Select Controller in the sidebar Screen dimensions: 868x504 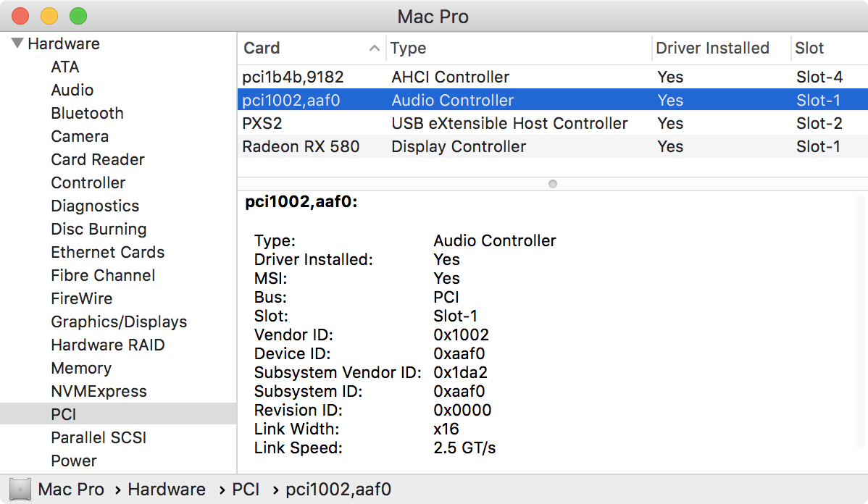point(88,183)
